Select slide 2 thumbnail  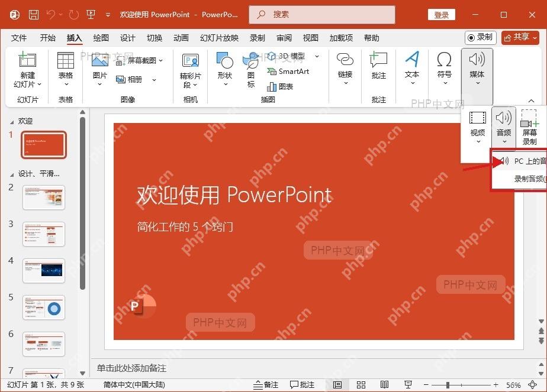44,197
